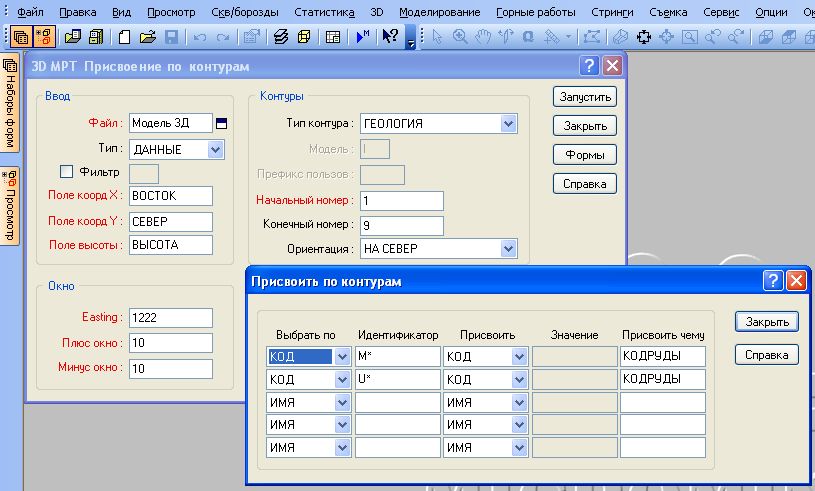Open the Скв/борозды menu
The image size is (815, 491).
click(245, 12)
